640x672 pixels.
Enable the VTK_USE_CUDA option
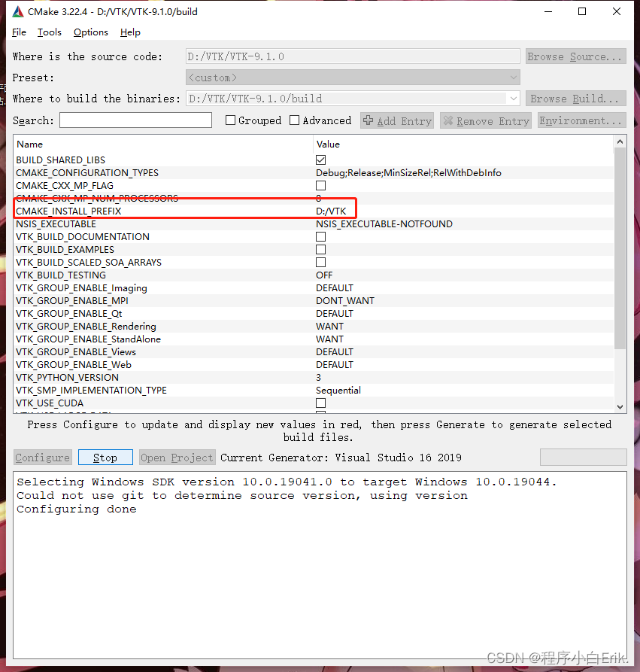point(320,403)
